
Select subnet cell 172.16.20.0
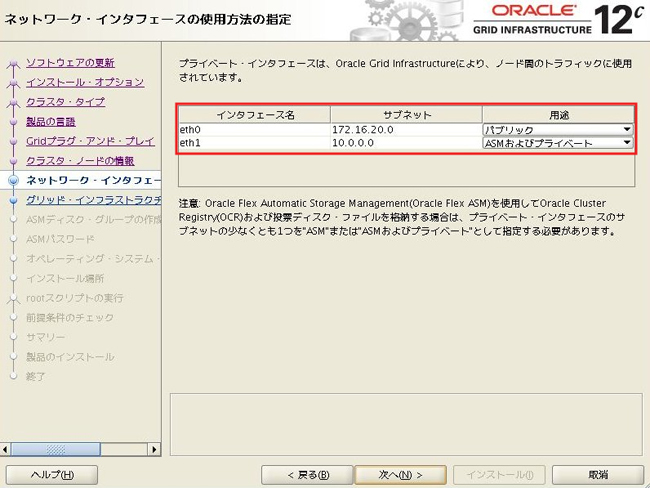tap(406, 130)
